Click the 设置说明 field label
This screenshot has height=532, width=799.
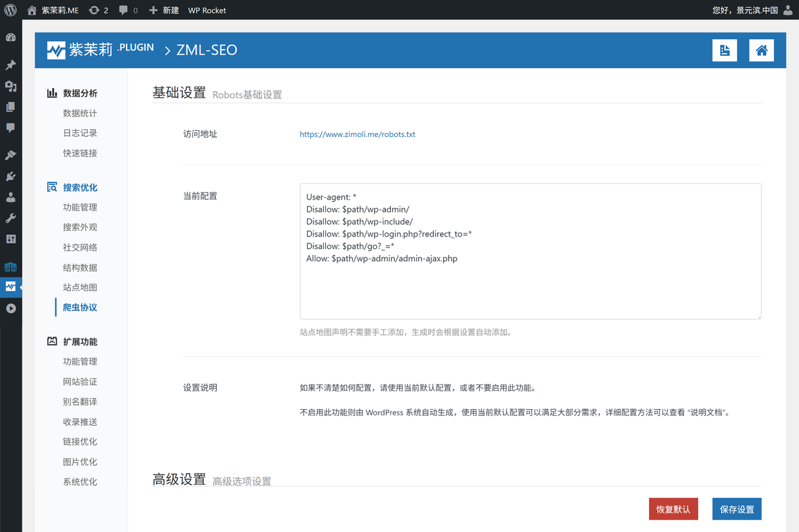[x=200, y=388]
